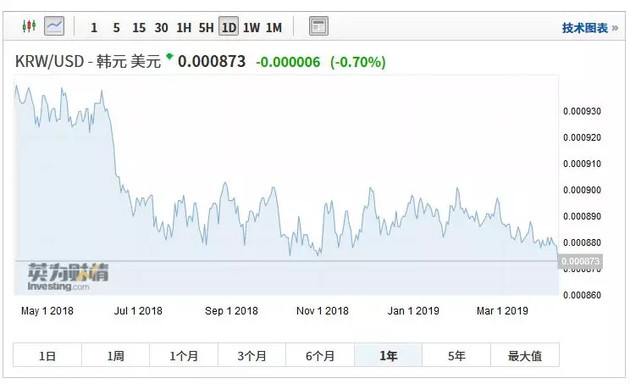Image resolution: width=630 pixels, height=384 pixels.
Task: Show the 1个月 time range
Action: 184,355
